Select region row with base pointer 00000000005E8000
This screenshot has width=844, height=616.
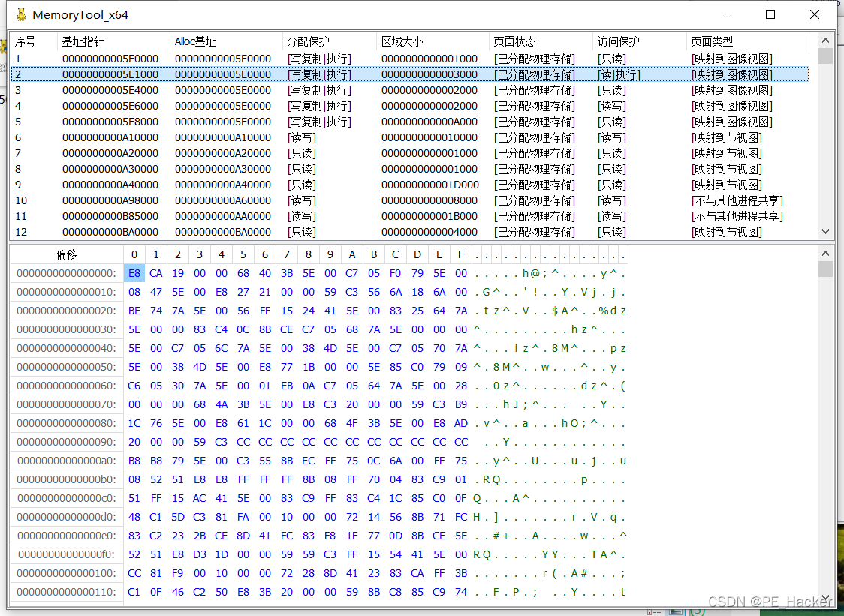pos(410,122)
